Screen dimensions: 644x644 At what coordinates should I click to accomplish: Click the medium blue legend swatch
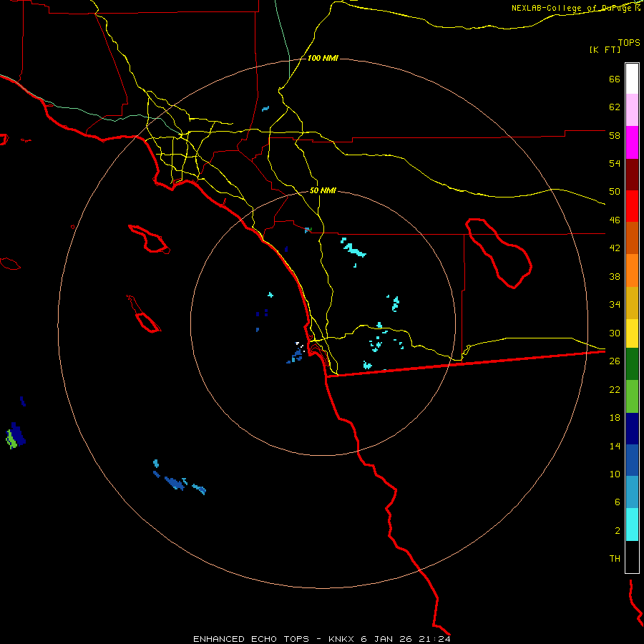632,460
